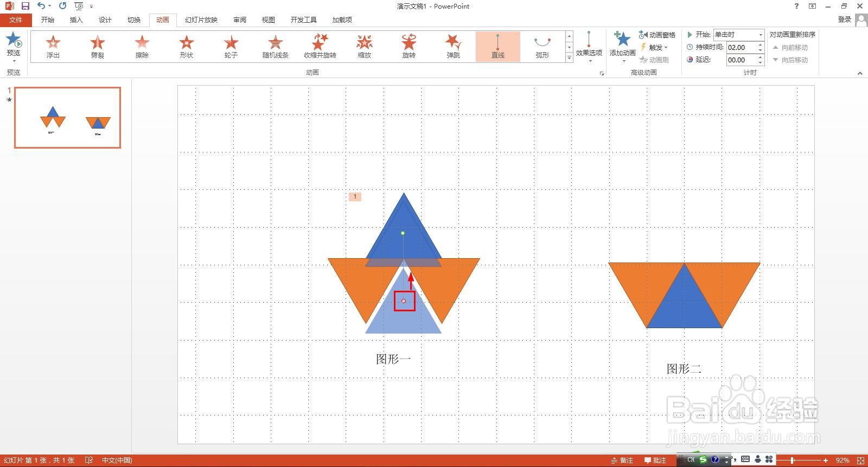Click 向前移动 move earlier button
The width and height of the screenshot is (868, 467).
tap(790, 48)
